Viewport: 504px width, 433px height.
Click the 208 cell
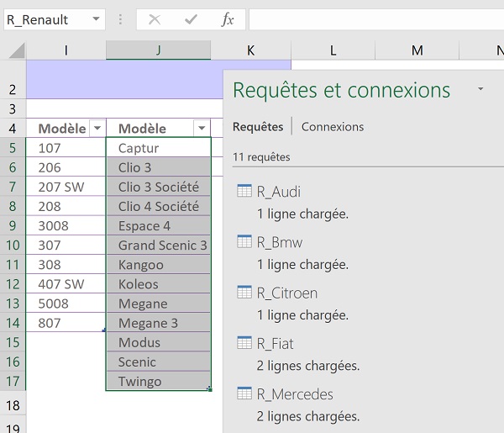point(66,206)
